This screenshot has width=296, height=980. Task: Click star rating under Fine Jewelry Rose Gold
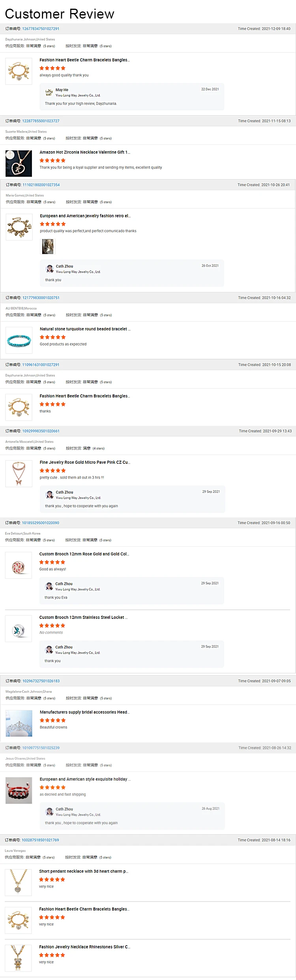click(x=52, y=470)
